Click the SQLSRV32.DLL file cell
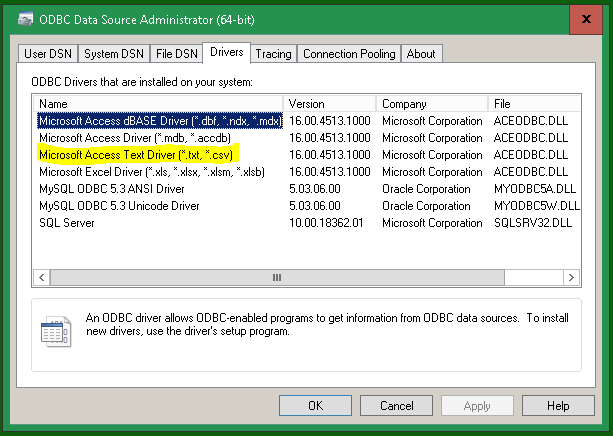Image resolution: width=613 pixels, height=436 pixels. [533, 223]
